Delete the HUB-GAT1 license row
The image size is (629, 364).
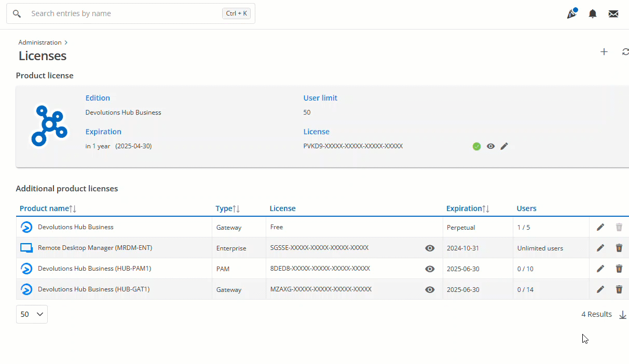[x=619, y=289]
